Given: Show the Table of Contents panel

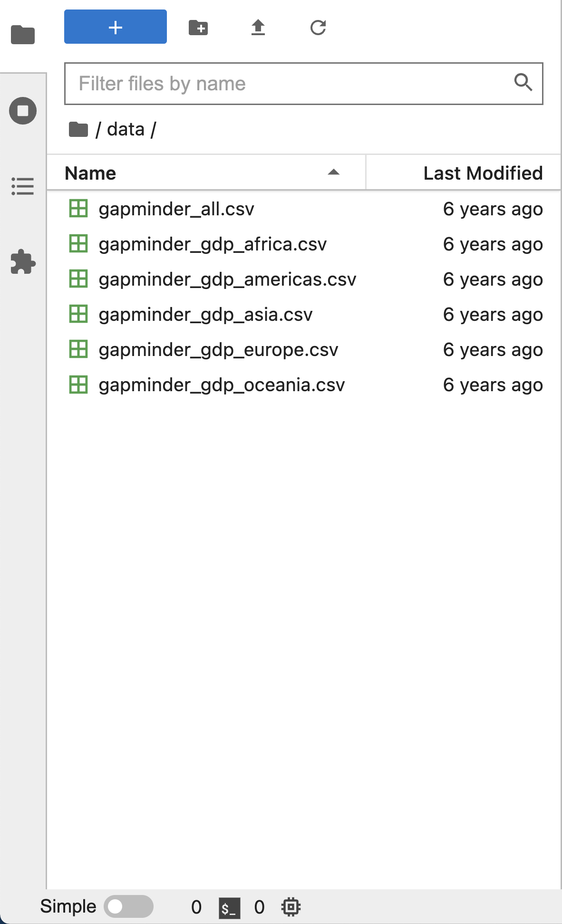Looking at the screenshot, I should pos(23,186).
